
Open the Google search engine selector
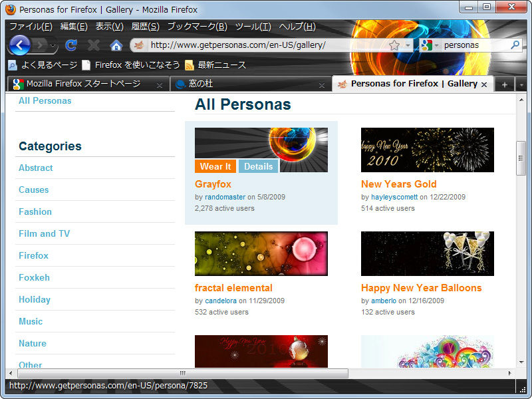pyautogui.click(x=430, y=45)
